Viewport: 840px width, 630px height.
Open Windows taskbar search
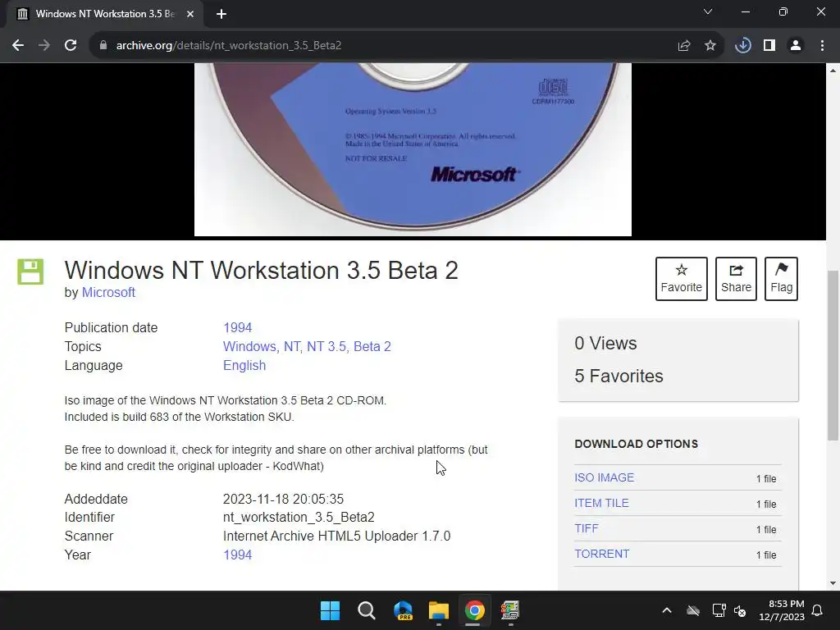pyautogui.click(x=367, y=610)
